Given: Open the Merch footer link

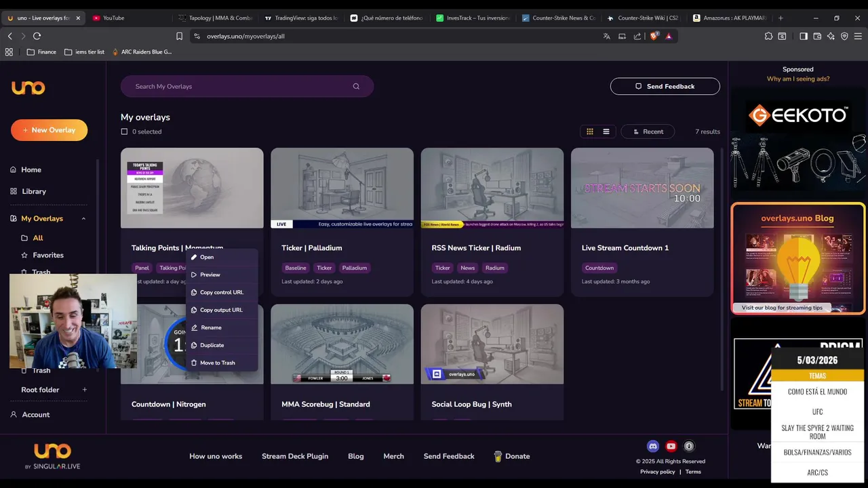Looking at the screenshot, I should click(x=393, y=456).
